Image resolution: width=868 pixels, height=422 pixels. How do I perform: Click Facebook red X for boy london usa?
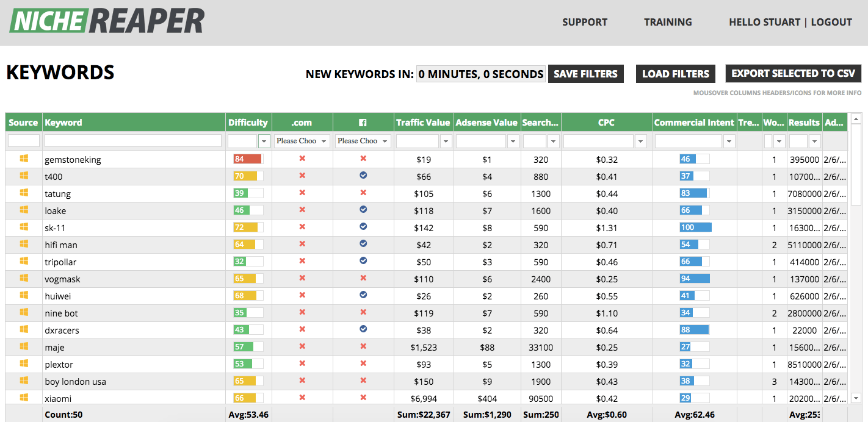click(363, 381)
